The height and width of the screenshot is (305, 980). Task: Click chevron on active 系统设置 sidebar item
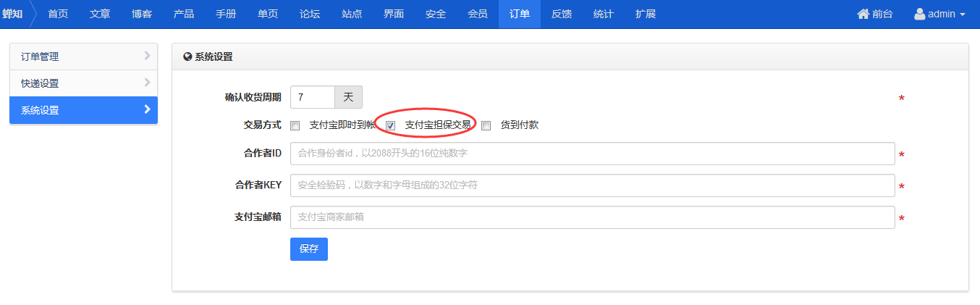coord(147,109)
